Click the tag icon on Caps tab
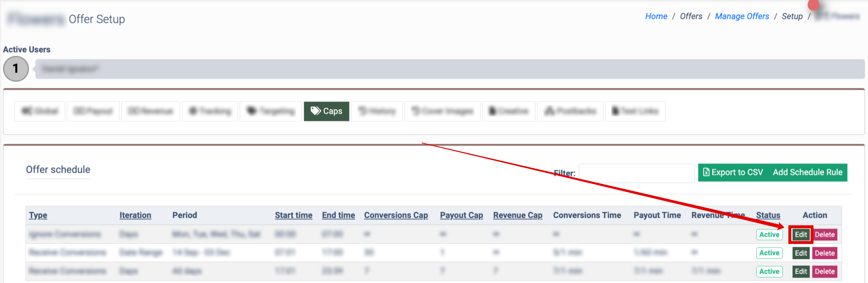This screenshot has width=868, height=283. point(315,111)
